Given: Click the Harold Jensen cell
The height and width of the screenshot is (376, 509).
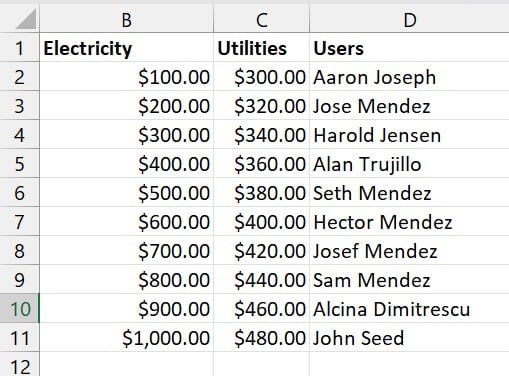Looking at the screenshot, I should tap(409, 134).
